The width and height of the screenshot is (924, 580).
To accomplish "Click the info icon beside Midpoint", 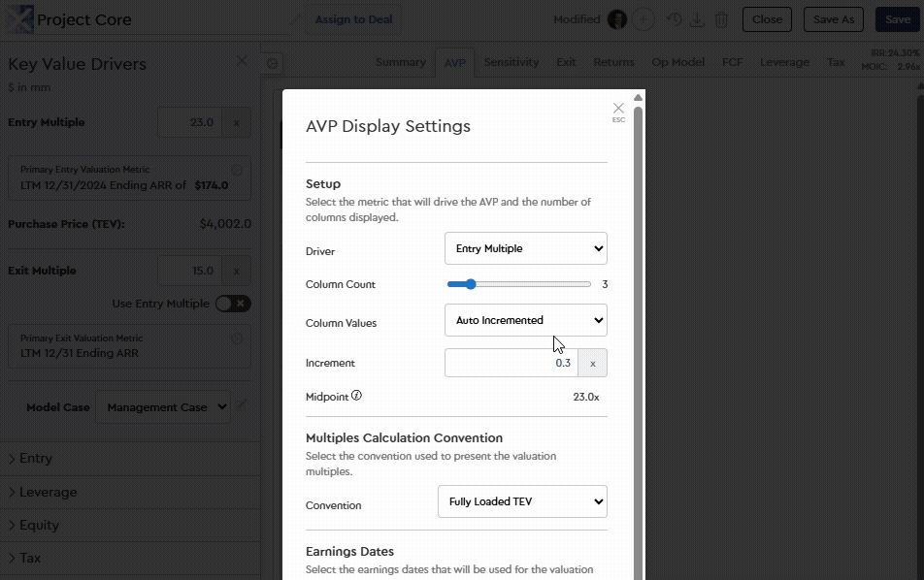I will 359,395.
